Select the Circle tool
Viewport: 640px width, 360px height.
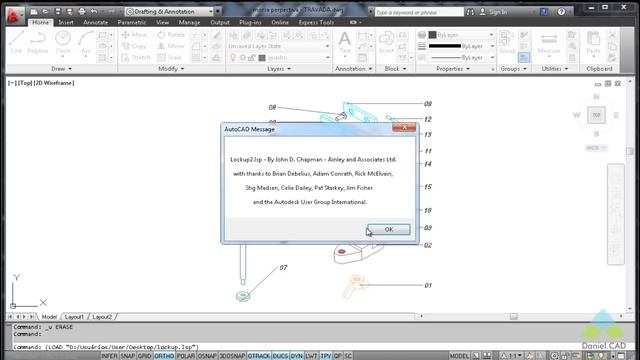[62, 42]
